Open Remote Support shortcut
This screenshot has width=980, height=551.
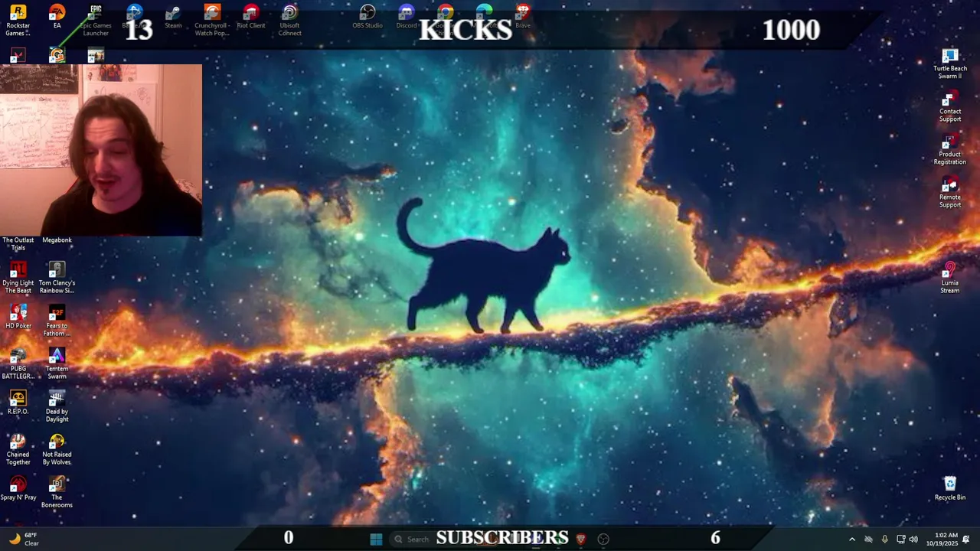950,192
